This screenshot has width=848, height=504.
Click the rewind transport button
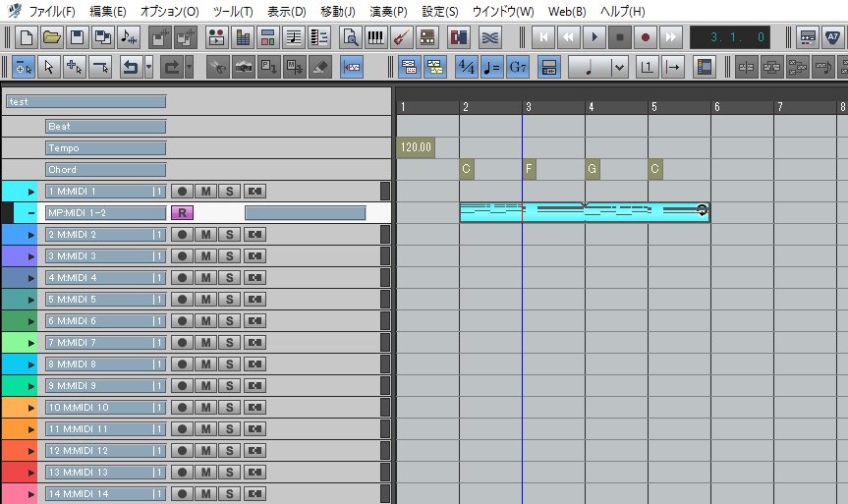pos(568,37)
